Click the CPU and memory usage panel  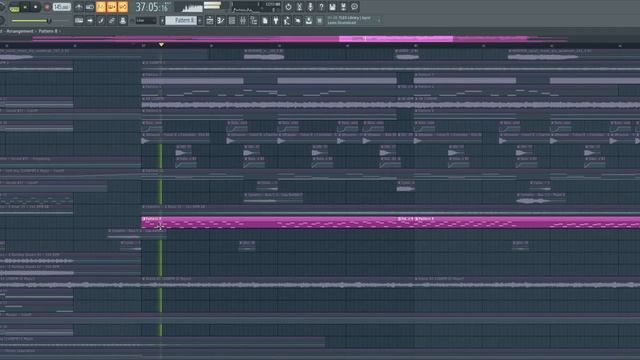pos(256,7)
